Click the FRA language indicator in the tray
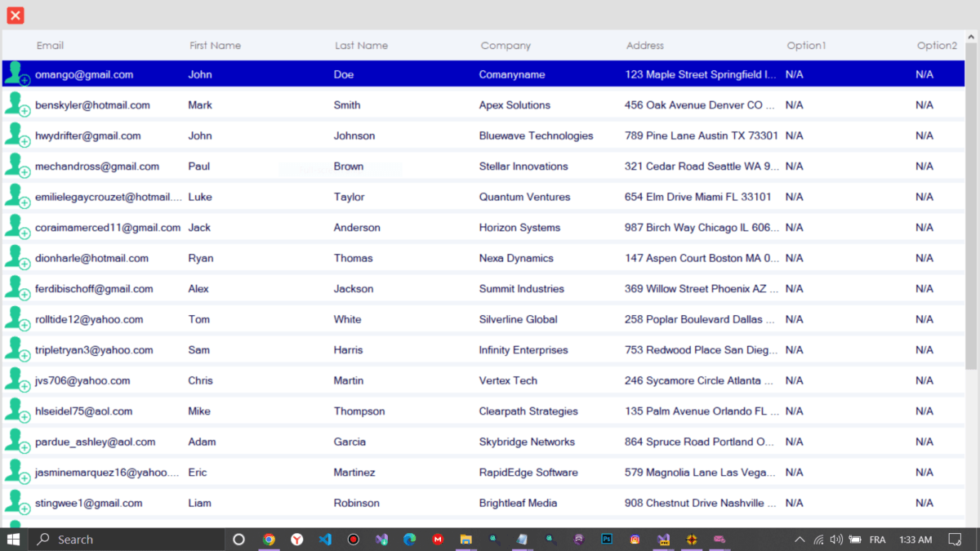Screen dimensions: 980x551 tap(877, 539)
